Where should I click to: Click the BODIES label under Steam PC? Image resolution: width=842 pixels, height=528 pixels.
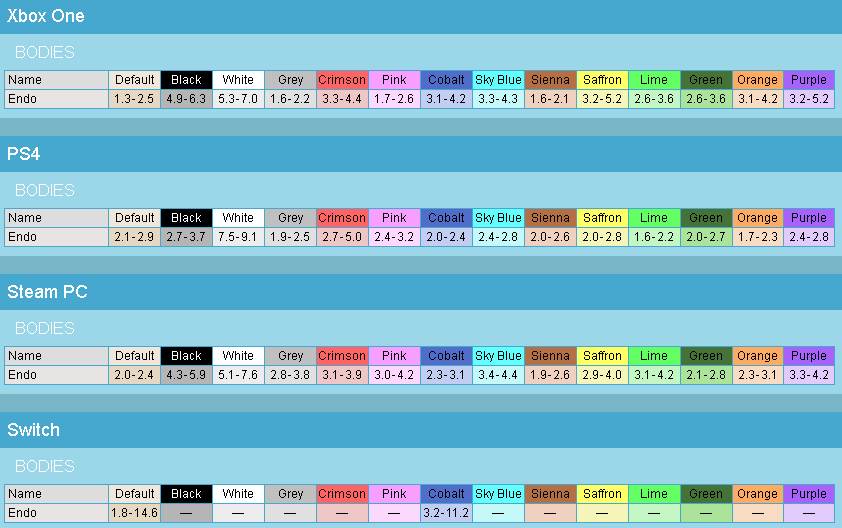coord(45,328)
